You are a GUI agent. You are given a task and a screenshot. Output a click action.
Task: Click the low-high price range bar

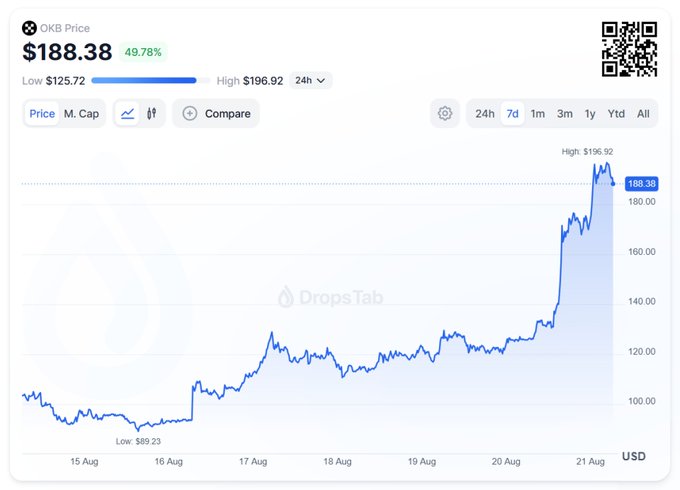tap(150, 80)
